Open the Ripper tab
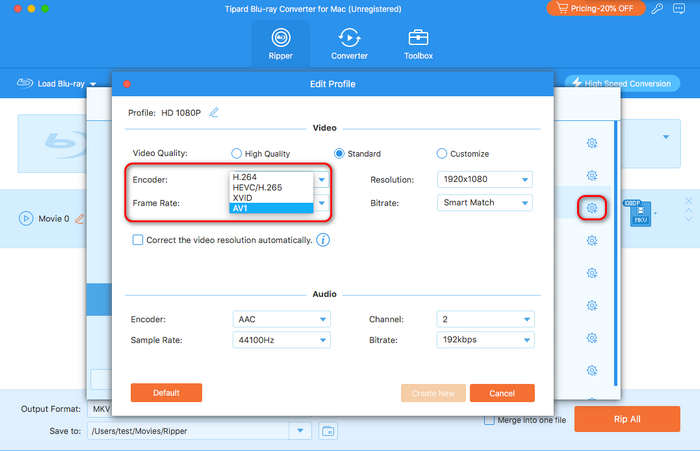 click(280, 44)
